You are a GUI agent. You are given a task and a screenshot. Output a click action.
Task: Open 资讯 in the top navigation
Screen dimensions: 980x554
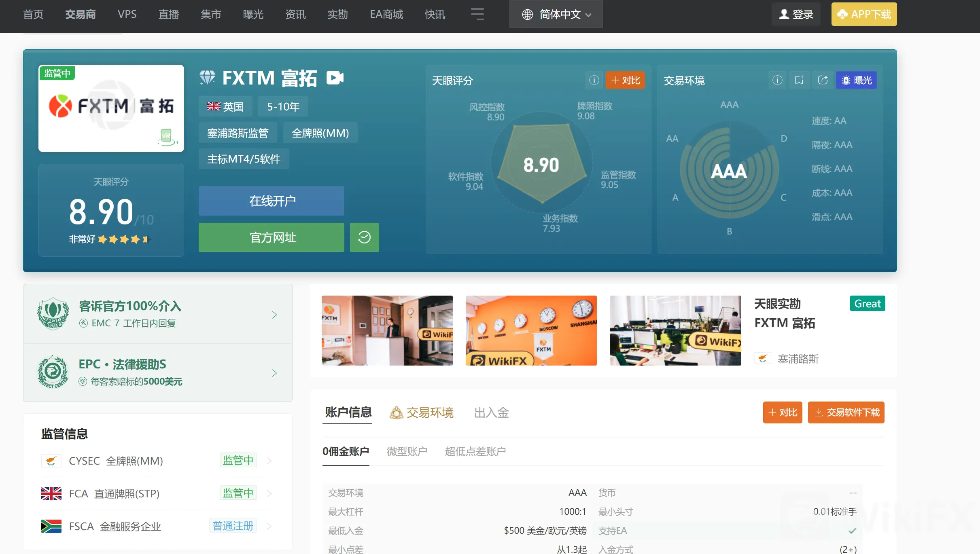point(295,15)
